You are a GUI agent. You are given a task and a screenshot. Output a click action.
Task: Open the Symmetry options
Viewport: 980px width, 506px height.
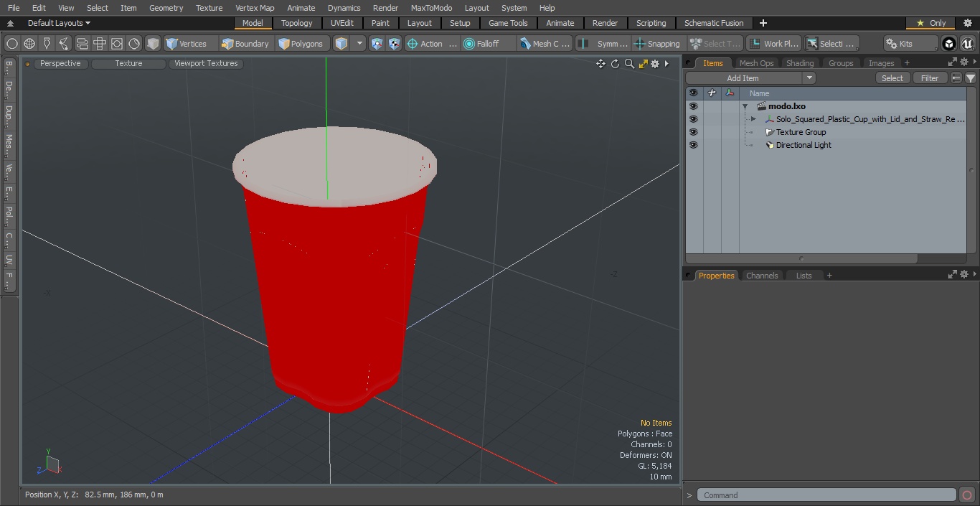pos(604,44)
